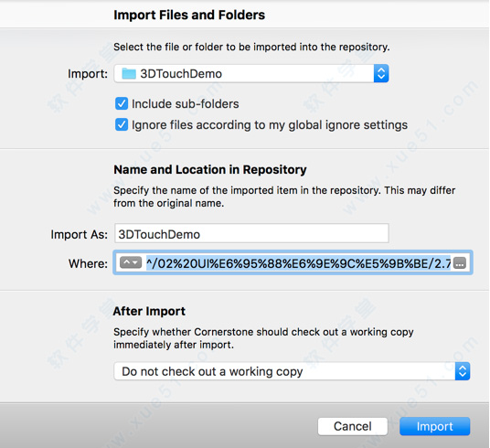Select the 3DTouchDemo import popup menu
The height and width of the screenshot is (448, 490).
coord(251,73)
